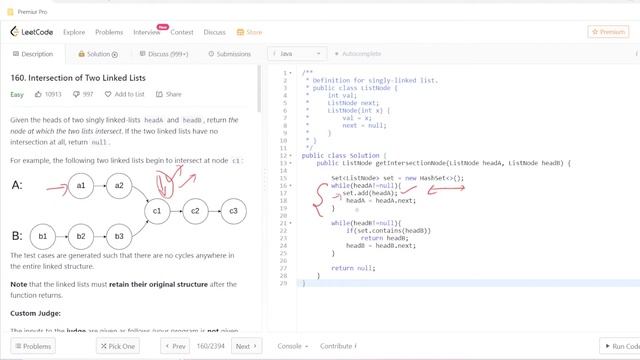Open the Problems navigation link
This screenshot has width=640, height=360.
[x=109, y=32]
